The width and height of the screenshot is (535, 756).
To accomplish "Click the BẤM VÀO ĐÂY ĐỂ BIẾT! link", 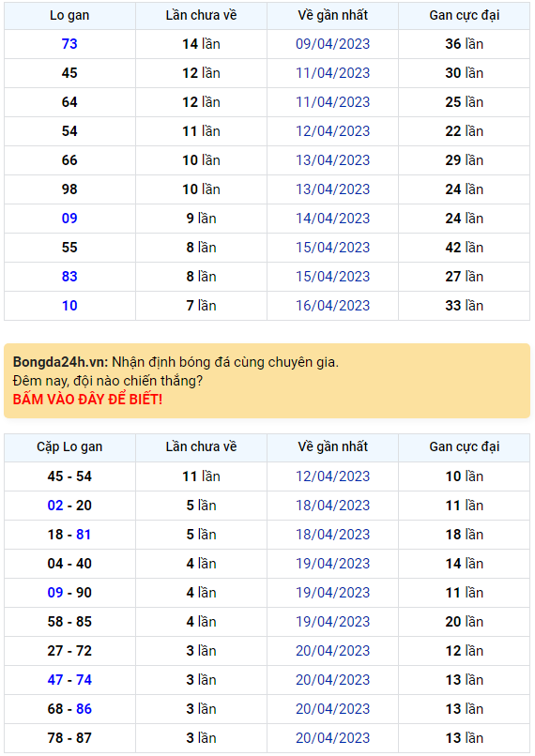I will [x=87, y=400].
